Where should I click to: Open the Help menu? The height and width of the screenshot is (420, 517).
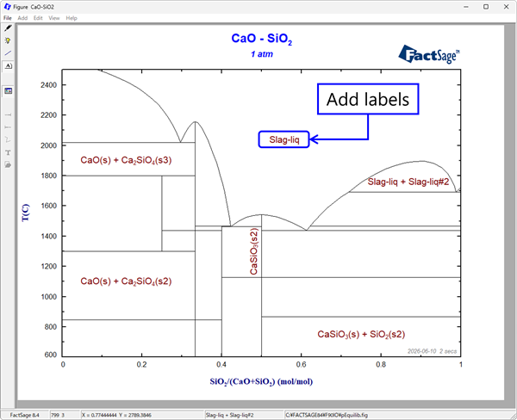72,18
